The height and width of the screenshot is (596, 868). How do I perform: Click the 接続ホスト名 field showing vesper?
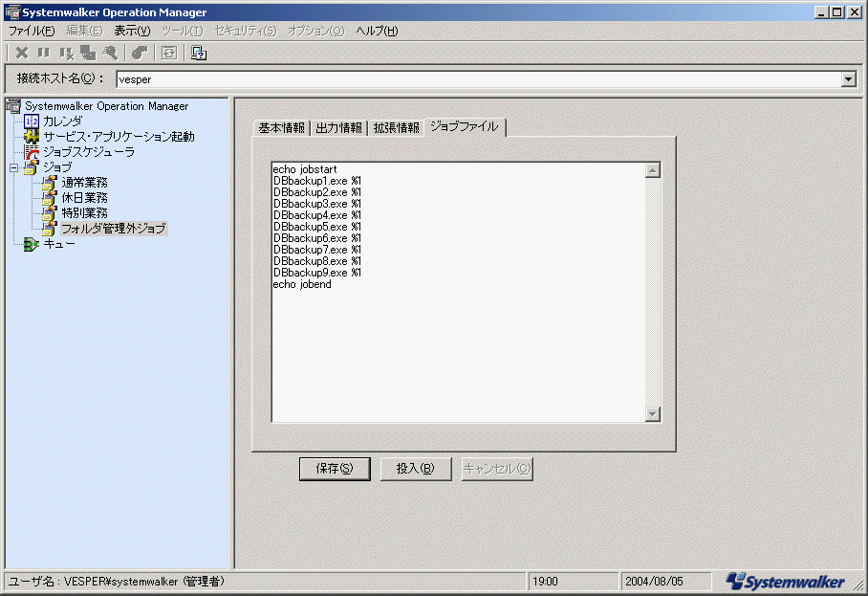[x=479, y=79]
